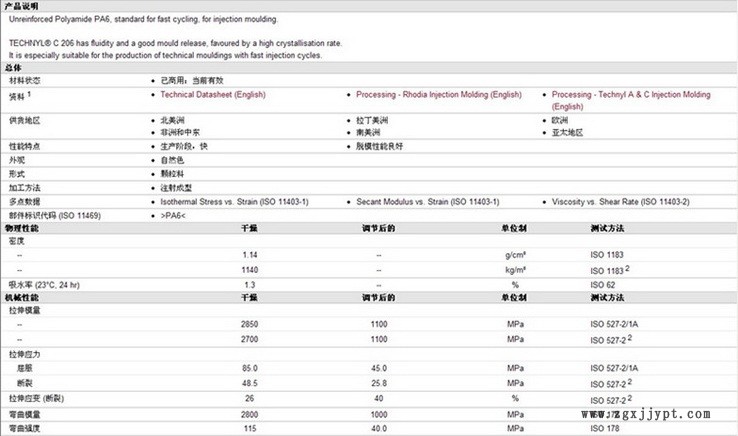The height and width of the screenshot is (436, 738).
Task: Open Technical Datasheet (English) link
Action: [x=213, y=95]
